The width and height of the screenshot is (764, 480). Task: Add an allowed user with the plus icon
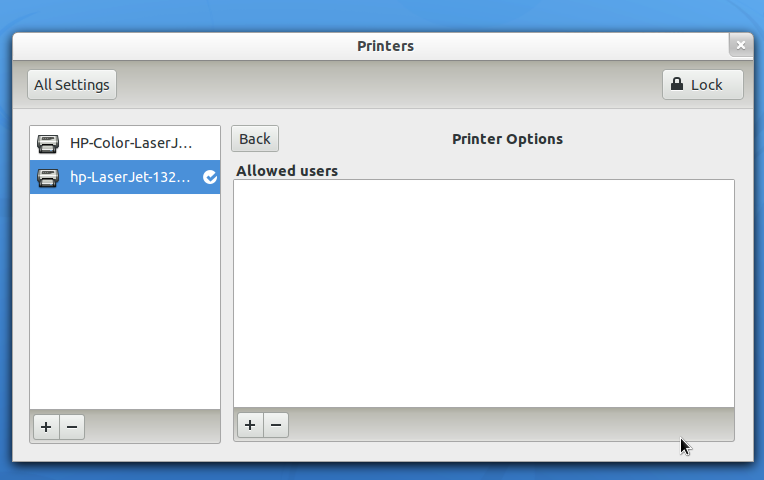[250, 425]
